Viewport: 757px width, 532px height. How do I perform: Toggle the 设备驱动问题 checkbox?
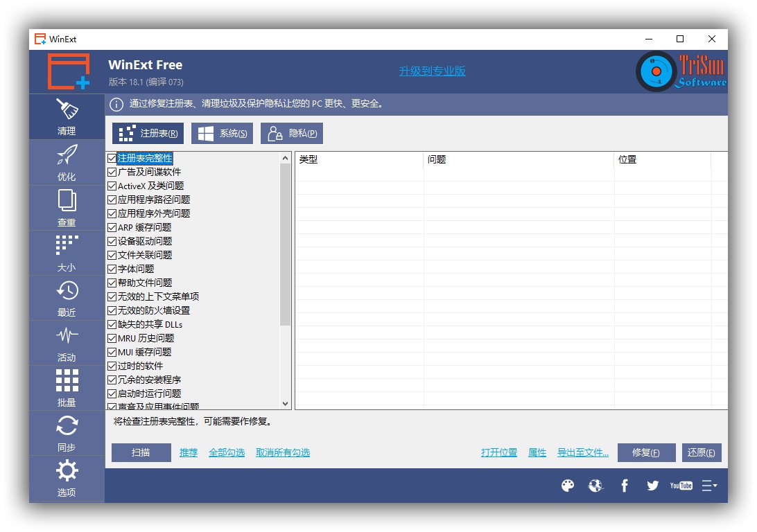coord(112,242)
